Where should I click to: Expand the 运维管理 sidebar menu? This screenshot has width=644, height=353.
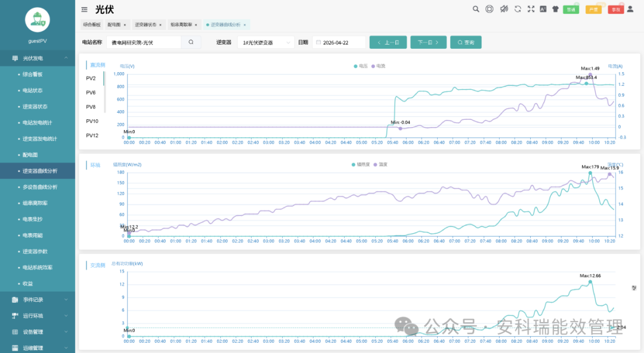click(38, 348)
